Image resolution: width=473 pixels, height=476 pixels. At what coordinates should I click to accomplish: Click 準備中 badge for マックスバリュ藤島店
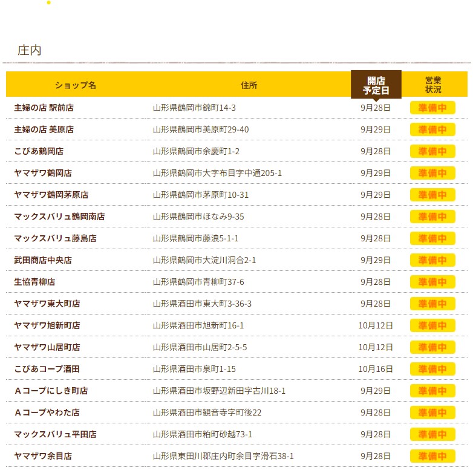click(x=432, y=238)
